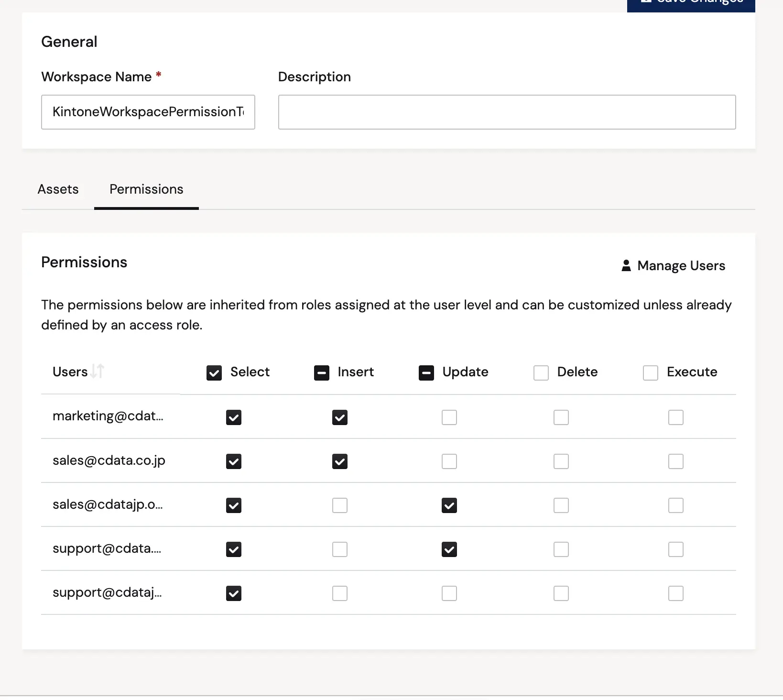
Task: Uncheck Update for sales@cdatajp.o... user
Action: 449,505
